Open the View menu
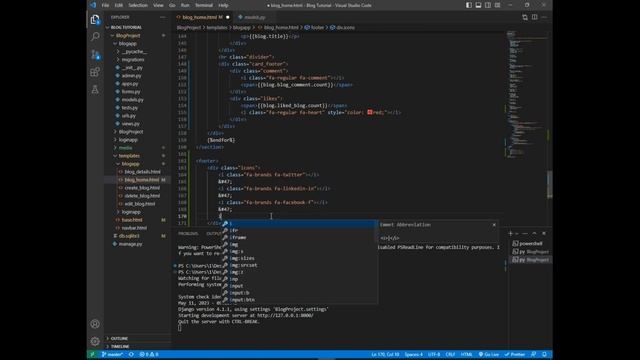Viewport: 640px width, 360px height. 158,5
